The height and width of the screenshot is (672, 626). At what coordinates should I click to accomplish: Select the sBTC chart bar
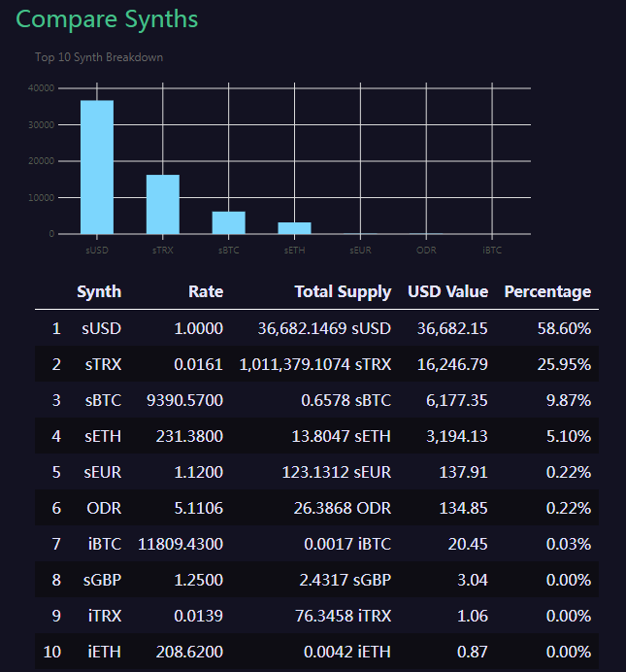pyautogui.click(x=229, y=222)
